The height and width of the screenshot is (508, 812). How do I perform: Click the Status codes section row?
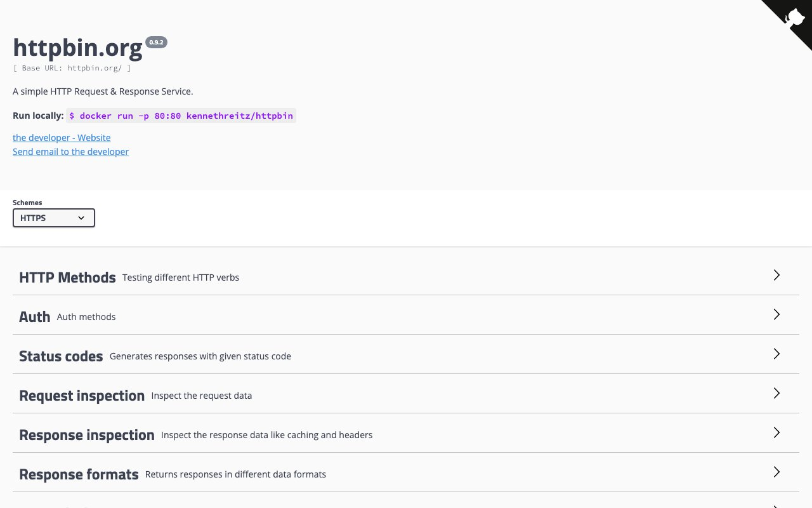[61, 356]
